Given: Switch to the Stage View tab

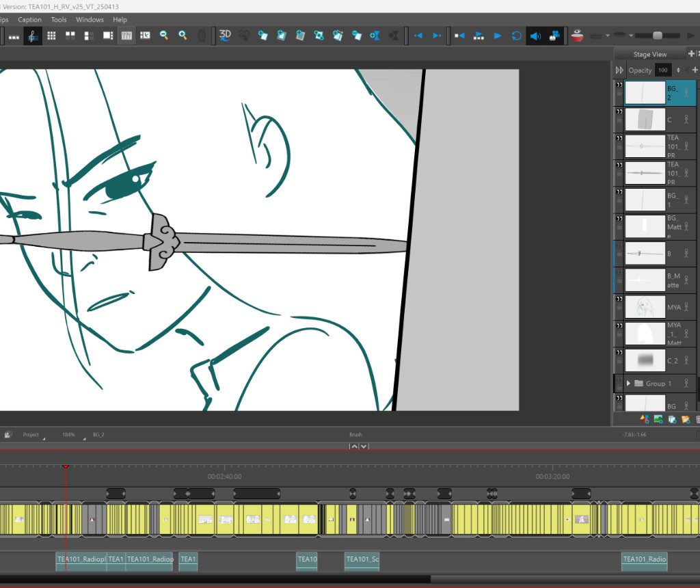Looking at the screenshot, I should point(649,55).
